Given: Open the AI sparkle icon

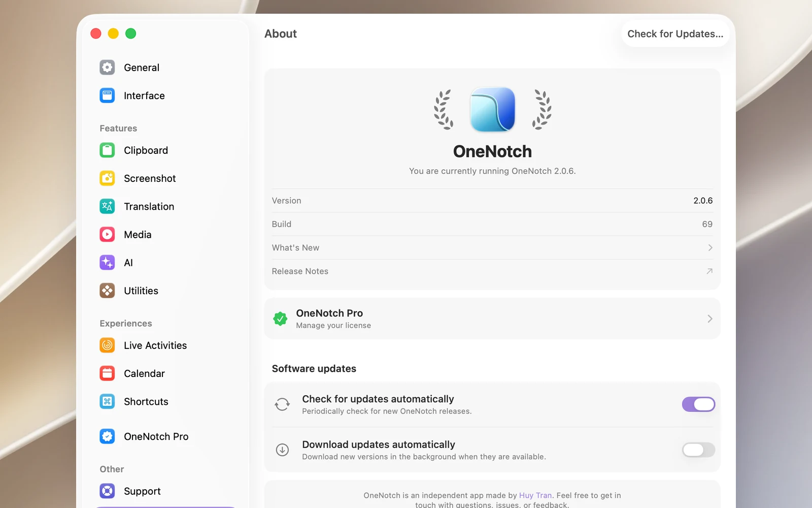Looking at the screenshot, I should point(107,263).
